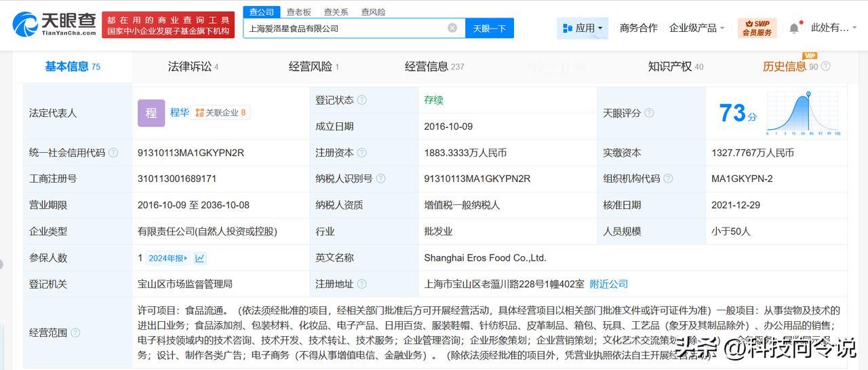Click approval date 2021-12-29
This screenshot has width=868, height=370.
(736, 205)
